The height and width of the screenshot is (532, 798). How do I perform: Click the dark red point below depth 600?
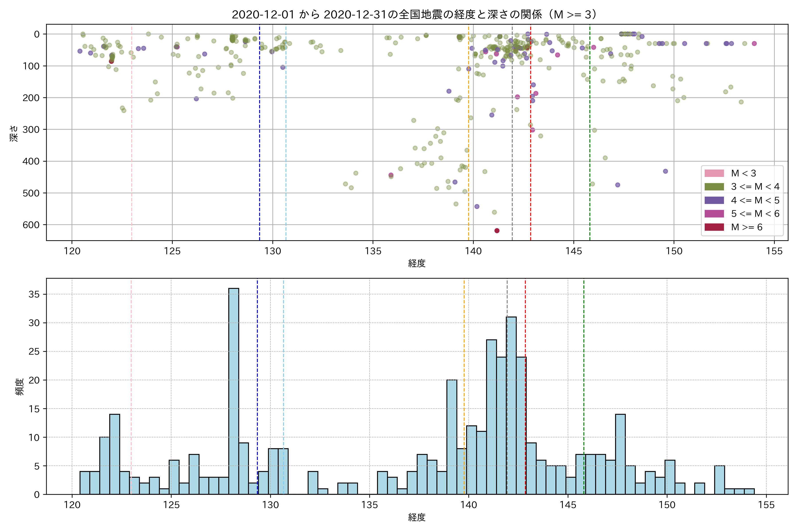497,231
